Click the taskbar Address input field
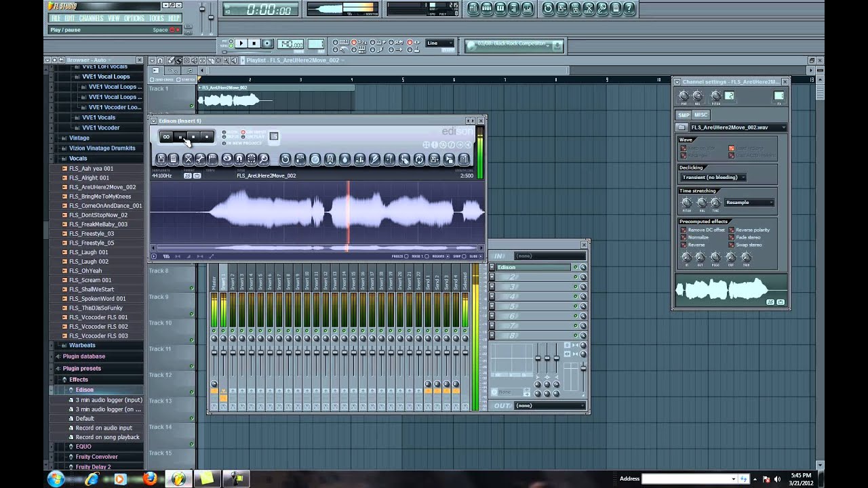Viewport: 868px width, 488px height. pos(688,479)
